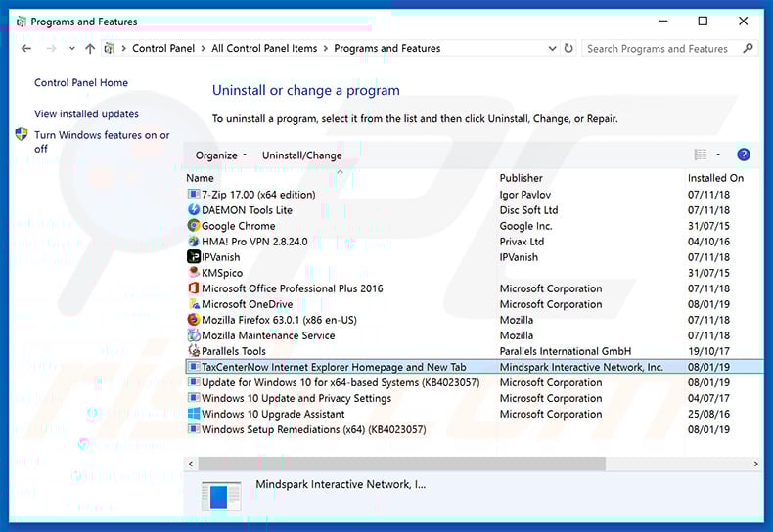Click the TaxCenterNow entry icon

[194, 367]
